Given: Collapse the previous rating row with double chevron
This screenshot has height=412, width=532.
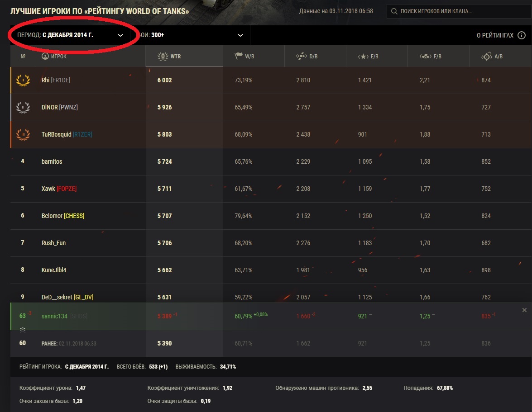Looking at the screenshot, I should [23, 330].
